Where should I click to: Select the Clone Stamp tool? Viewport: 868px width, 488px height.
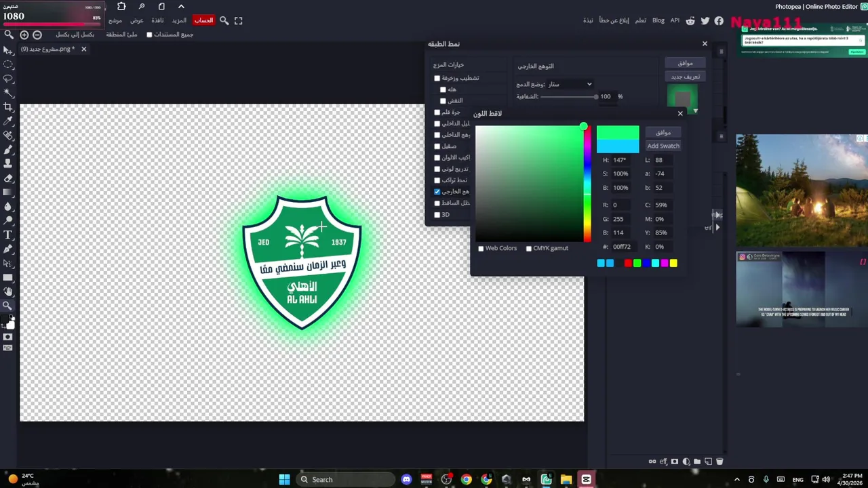[8, 164]
